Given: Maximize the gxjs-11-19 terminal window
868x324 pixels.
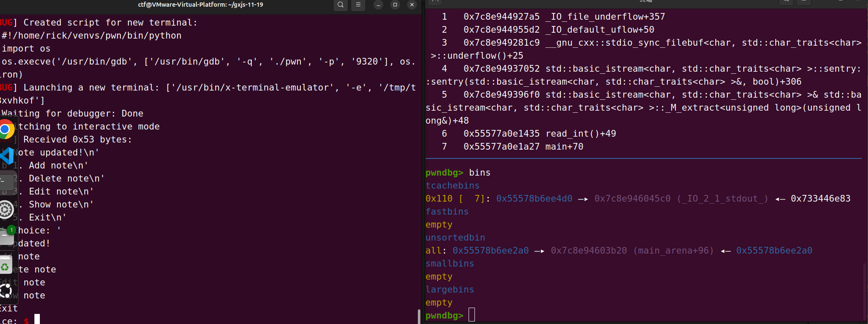Looking at the screenshot, I should [395, 5].
